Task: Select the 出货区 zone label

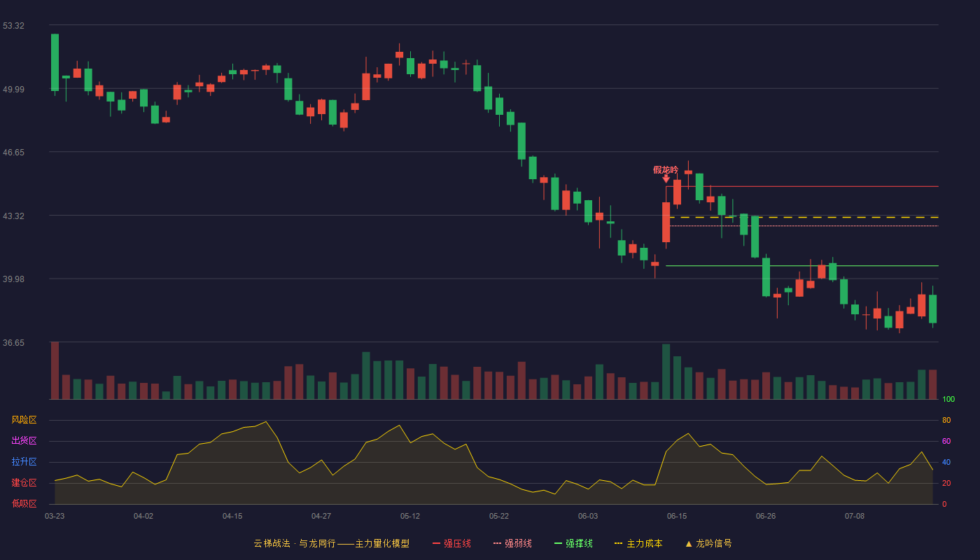Action: click(24, 441)
